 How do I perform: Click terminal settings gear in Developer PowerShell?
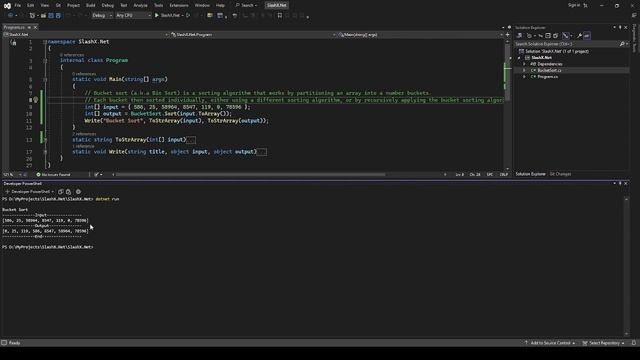(78, 191)
